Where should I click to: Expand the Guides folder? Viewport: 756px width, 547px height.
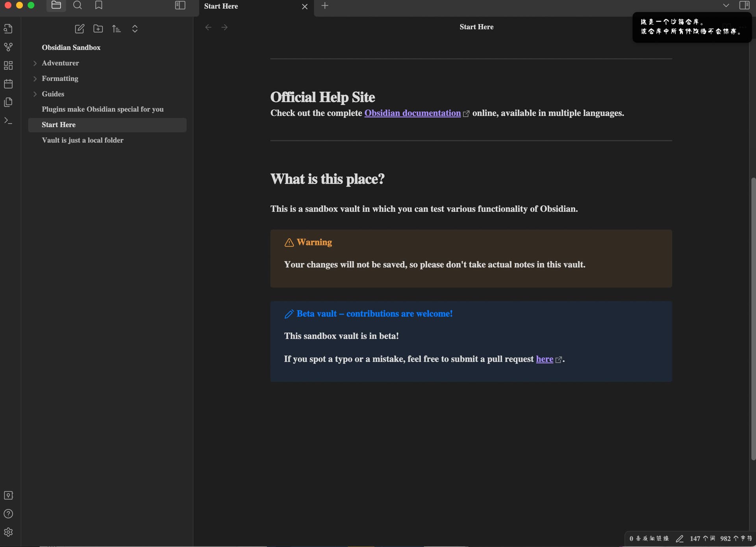(53, 94)
